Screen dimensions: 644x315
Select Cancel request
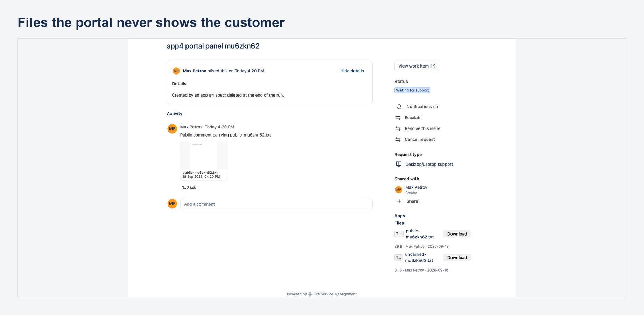click(420, 139)
